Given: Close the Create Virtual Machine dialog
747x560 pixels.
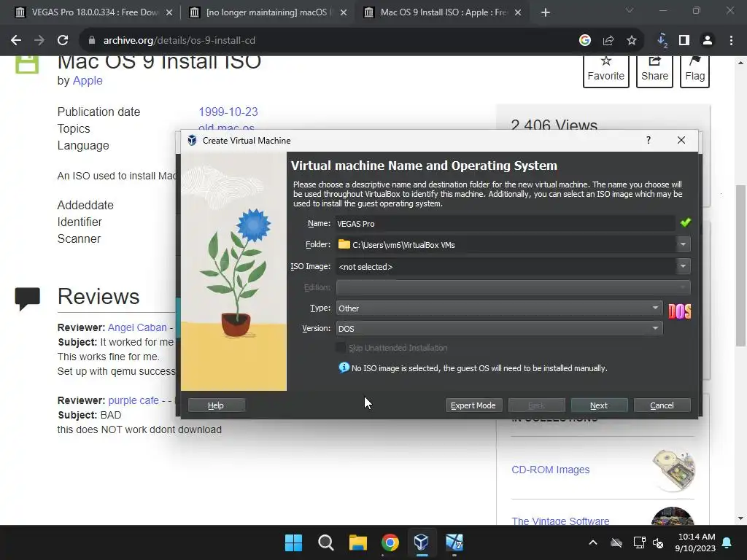Looking at the screenshot, I should [x=681, y=140].
